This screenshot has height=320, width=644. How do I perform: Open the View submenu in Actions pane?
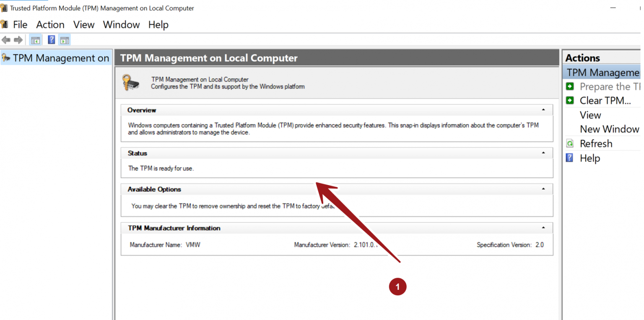point(590,115)
